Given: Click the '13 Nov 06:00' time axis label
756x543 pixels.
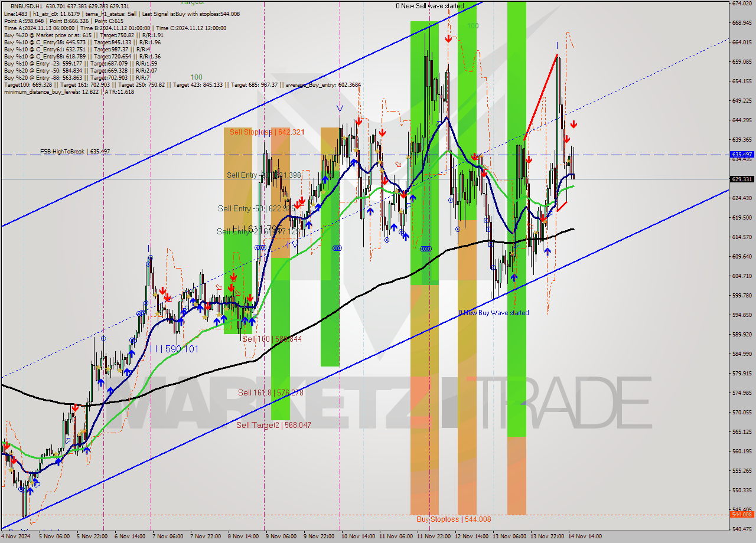Looking at the screenshot, I should click(509, 537).
